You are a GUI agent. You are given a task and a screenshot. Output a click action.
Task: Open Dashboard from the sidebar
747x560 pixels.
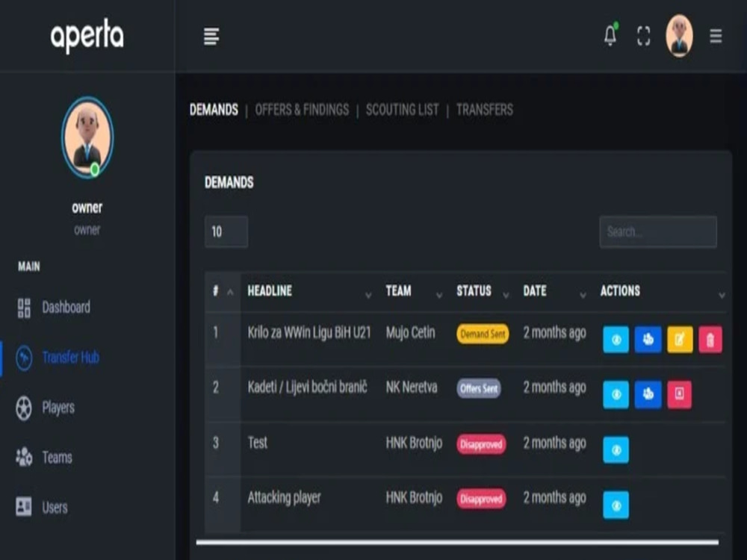66,308
